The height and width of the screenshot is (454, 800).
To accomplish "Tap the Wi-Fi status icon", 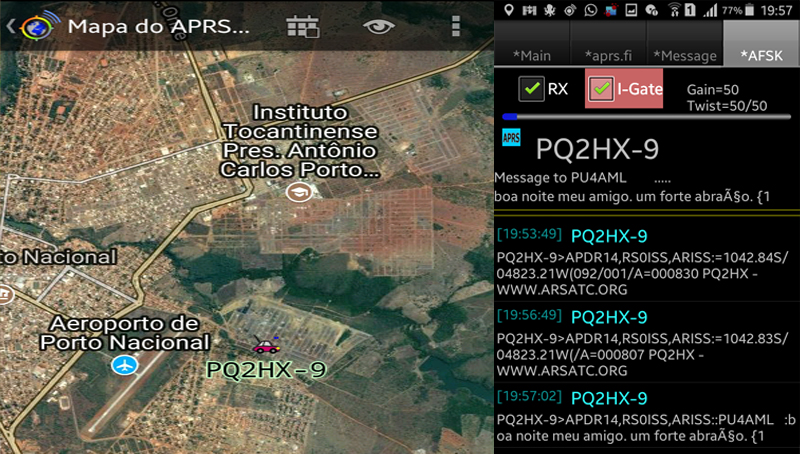I will pyautogui.click(x=674, y=10).
